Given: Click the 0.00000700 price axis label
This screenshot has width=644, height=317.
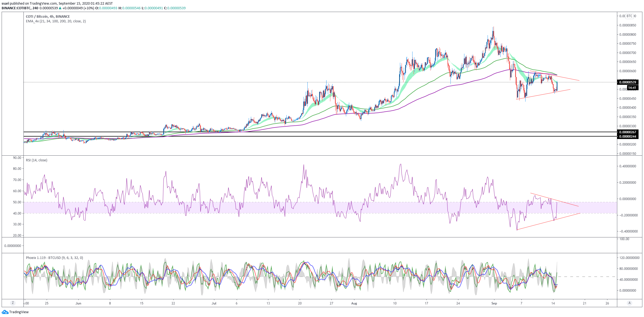Looking at the screenshot, I should point(628,53).
